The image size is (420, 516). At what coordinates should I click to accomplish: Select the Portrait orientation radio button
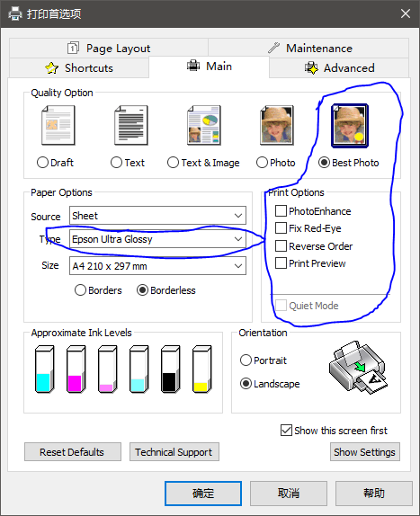(246, 360)
